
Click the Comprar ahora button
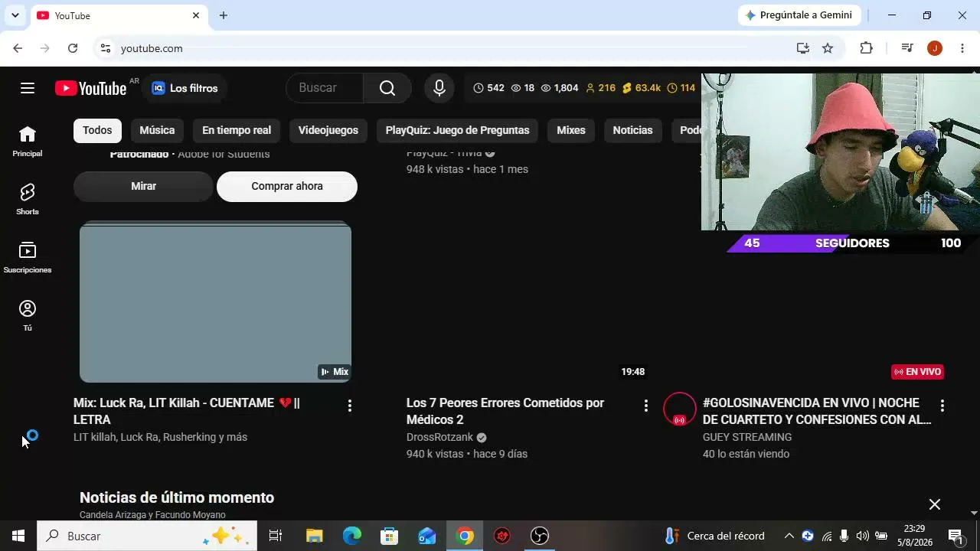pyautogui.click(x=287, y=187)
